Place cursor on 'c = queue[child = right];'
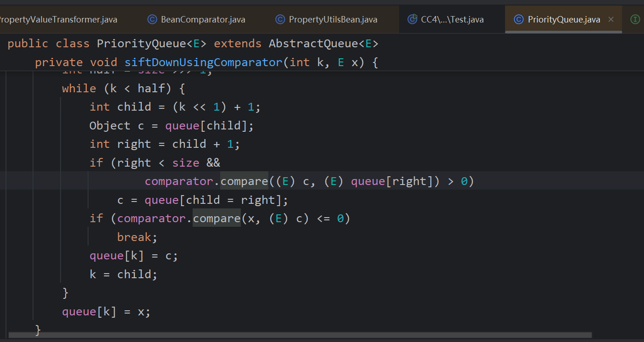This screenshot has width=644, height=342. point(202,200)
